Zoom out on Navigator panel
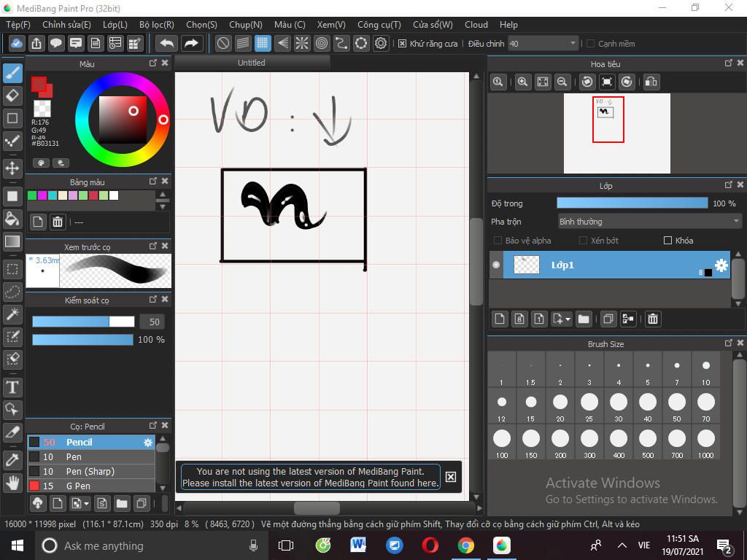The height and width of the screenshot is (560, 747). point(562,82)
